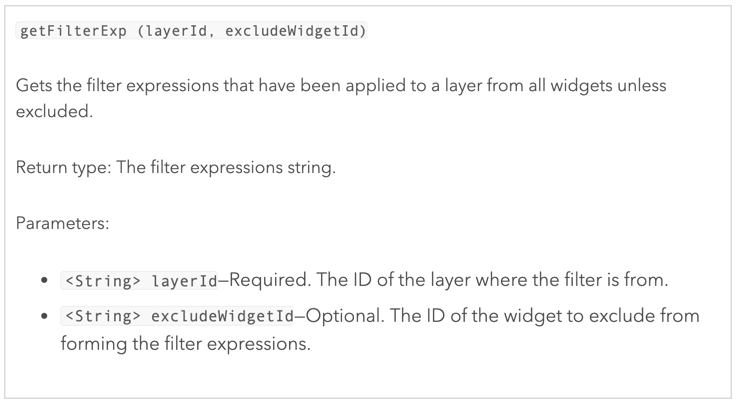
Task: Click 'The filter expressions string.' text
Action: tap(226, 168)
